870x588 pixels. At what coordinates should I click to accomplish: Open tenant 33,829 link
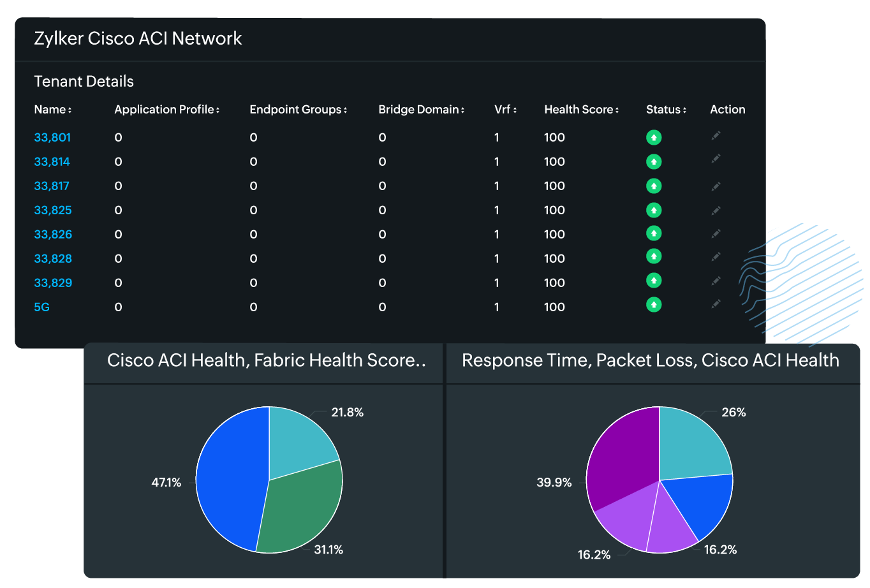pos(53,283)
